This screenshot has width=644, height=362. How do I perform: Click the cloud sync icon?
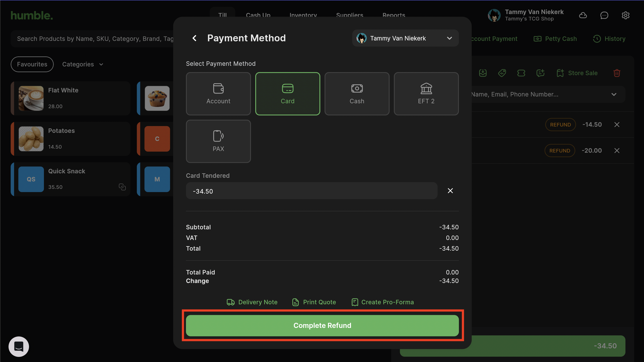click(x=583, y=15)
